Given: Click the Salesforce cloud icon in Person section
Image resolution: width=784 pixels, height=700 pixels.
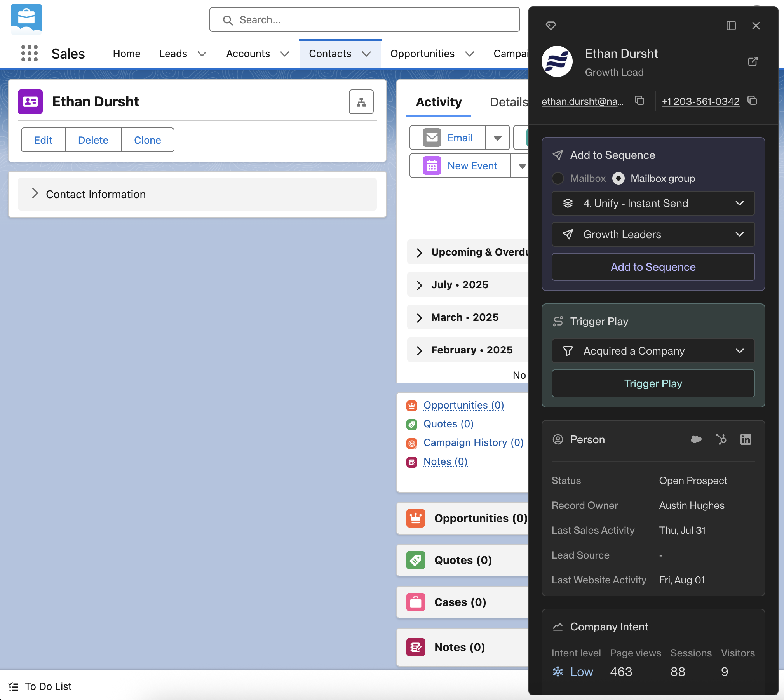Looking at the screenshot, I should [x=696, y=439].
